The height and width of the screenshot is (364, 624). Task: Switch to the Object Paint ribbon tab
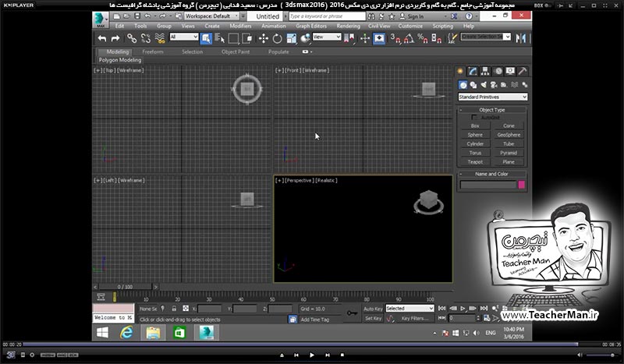(236, 51)
